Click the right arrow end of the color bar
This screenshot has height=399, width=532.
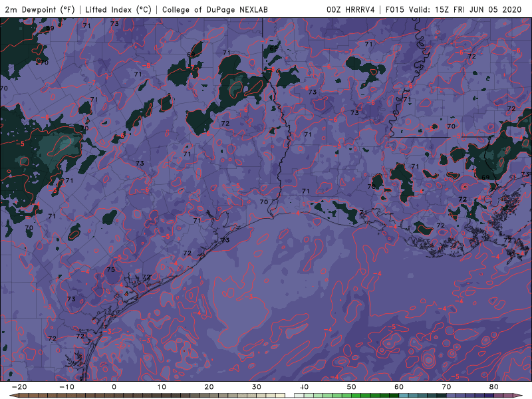point(518,396)
